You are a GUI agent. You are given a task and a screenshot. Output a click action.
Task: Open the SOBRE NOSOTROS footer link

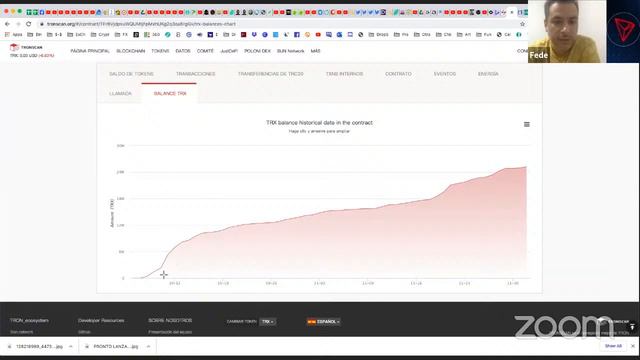(170, 320)
